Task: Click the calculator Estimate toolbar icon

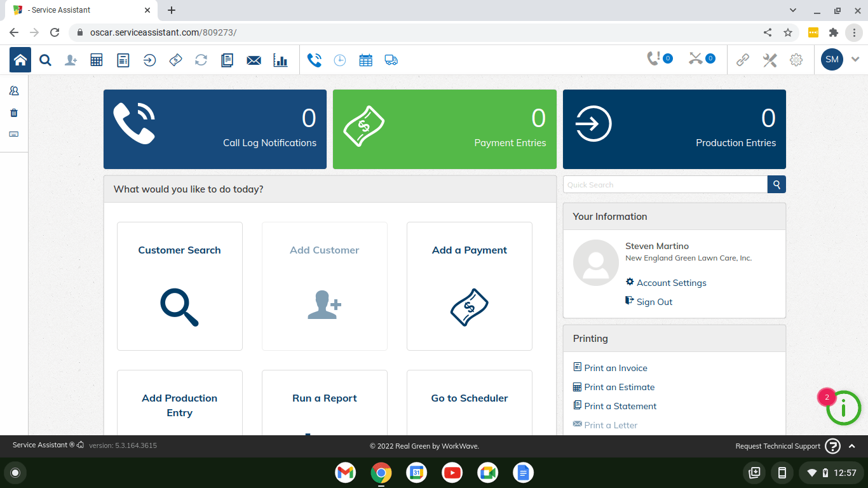Action: pyautogui.click(x=96, y=60)
